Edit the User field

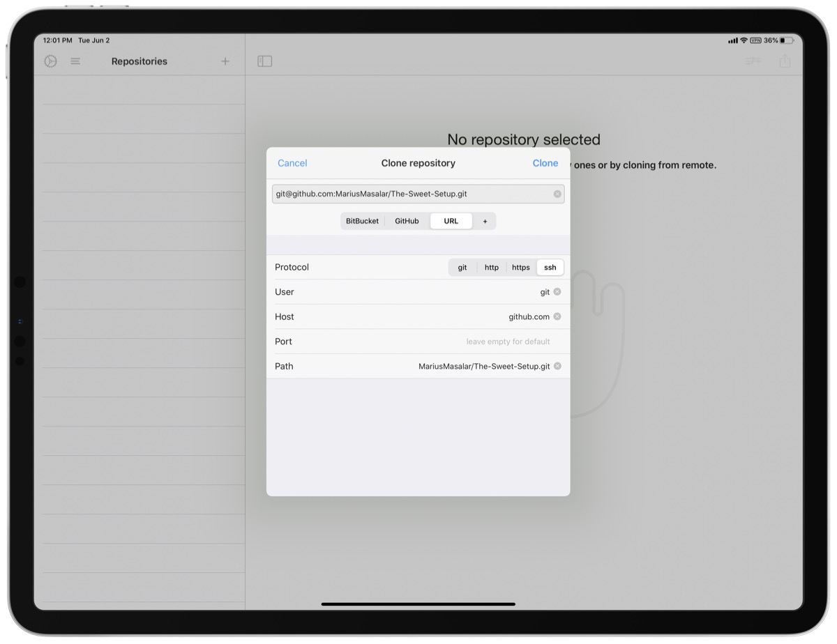418,292
